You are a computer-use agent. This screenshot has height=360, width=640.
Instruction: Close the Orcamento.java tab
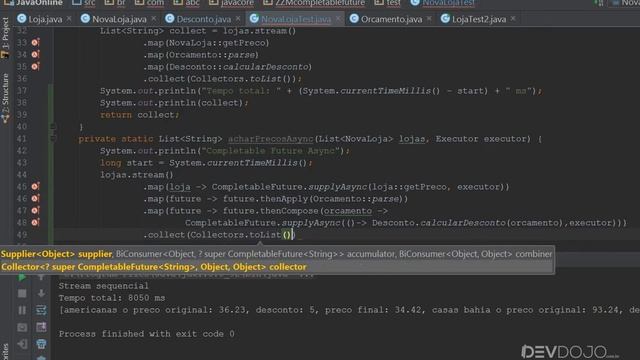429,19
